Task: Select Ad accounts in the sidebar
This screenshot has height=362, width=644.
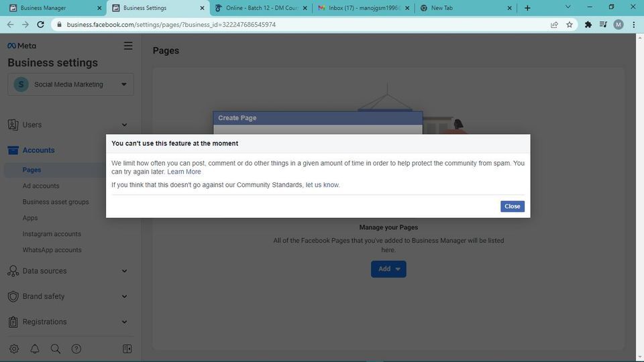Action: coord(41,186)
